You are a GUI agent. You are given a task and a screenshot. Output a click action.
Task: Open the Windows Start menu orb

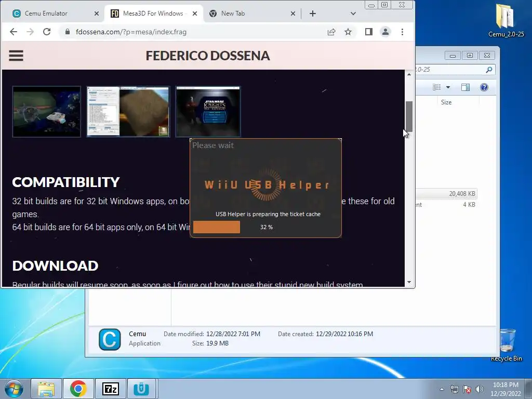[14, 389]
